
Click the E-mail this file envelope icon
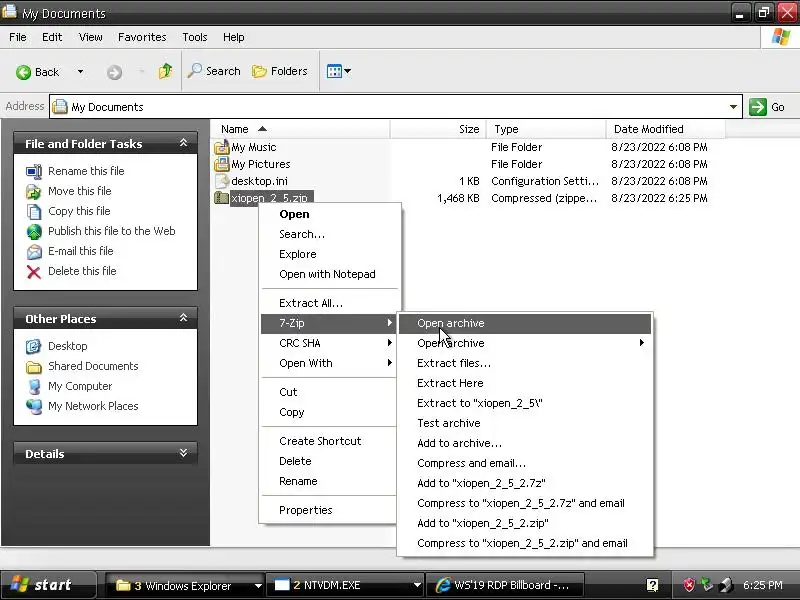(x=34, y=252)
